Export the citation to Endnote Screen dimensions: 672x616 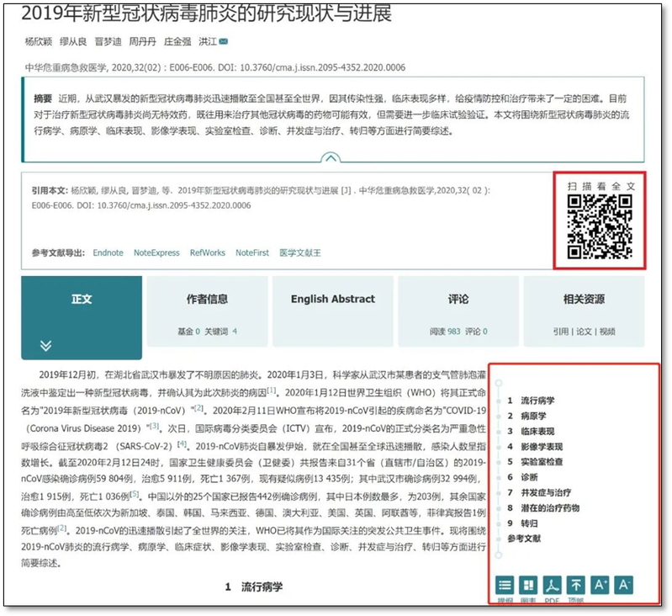click(x=108, y=252)
